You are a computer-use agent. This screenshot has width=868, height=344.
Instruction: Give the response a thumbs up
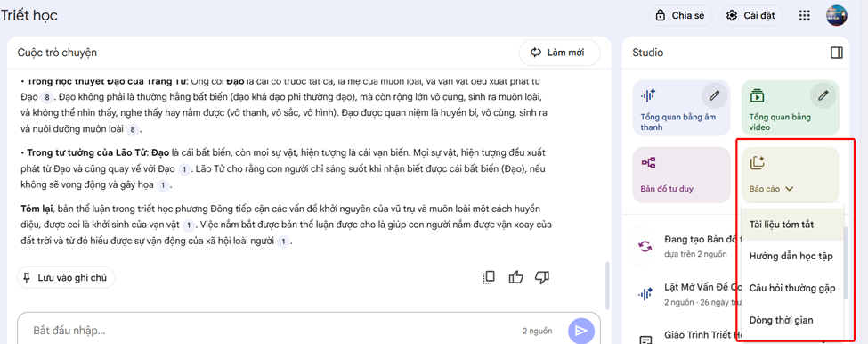[515, 277]
